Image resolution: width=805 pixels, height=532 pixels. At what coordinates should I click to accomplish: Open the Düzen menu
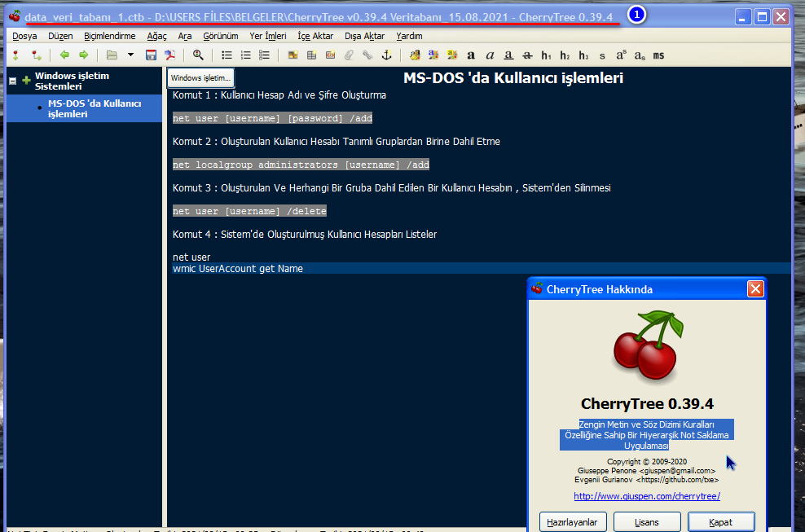[60, 36]
